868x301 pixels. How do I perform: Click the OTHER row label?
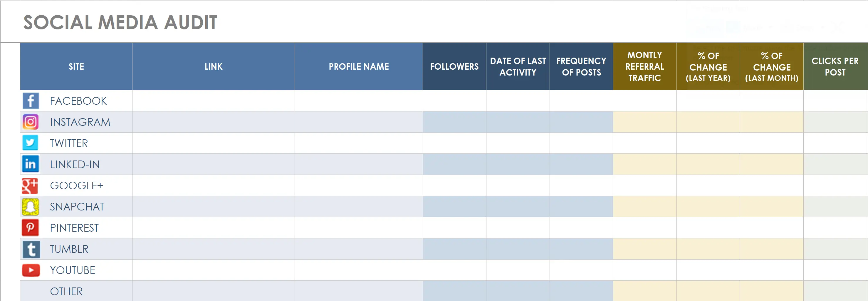(x=66, y=291)
